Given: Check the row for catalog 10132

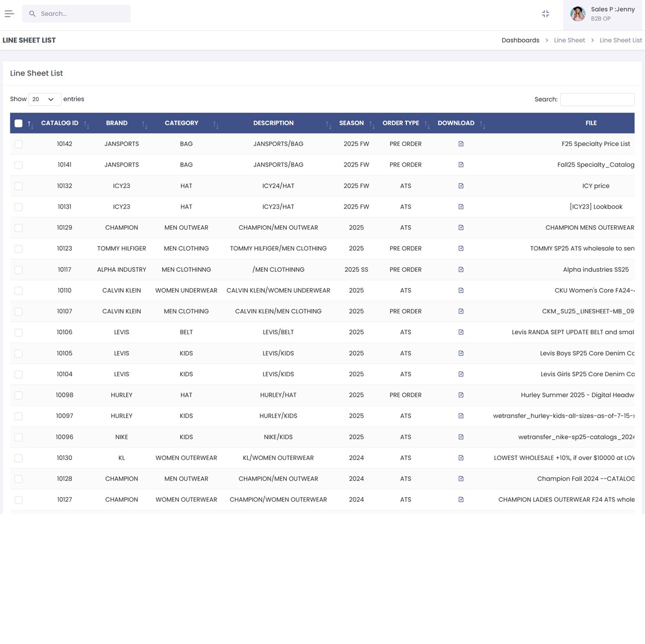Looking at the screenshot, I should click(19, 186).
